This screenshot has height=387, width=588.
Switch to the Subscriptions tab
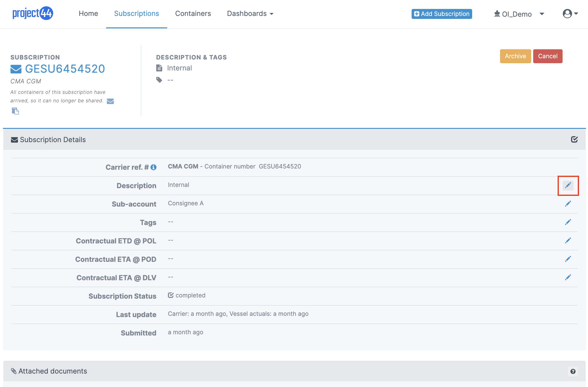click(x=137, y=13)
